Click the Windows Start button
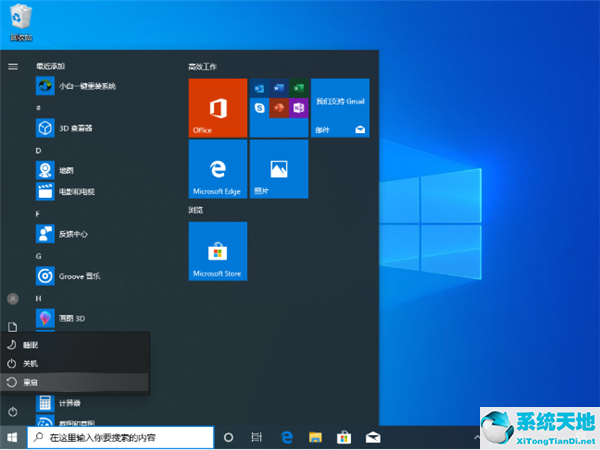 coord(12,437)
